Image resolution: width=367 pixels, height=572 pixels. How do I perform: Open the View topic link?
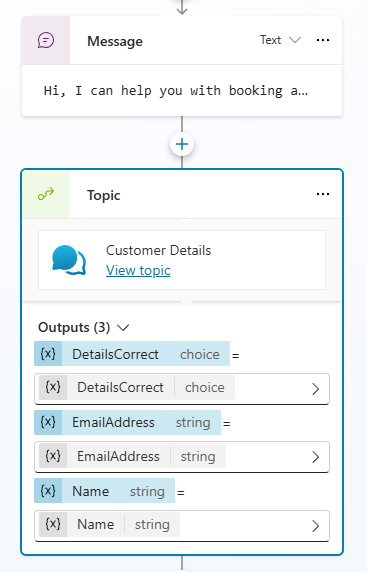pos(138,270)
